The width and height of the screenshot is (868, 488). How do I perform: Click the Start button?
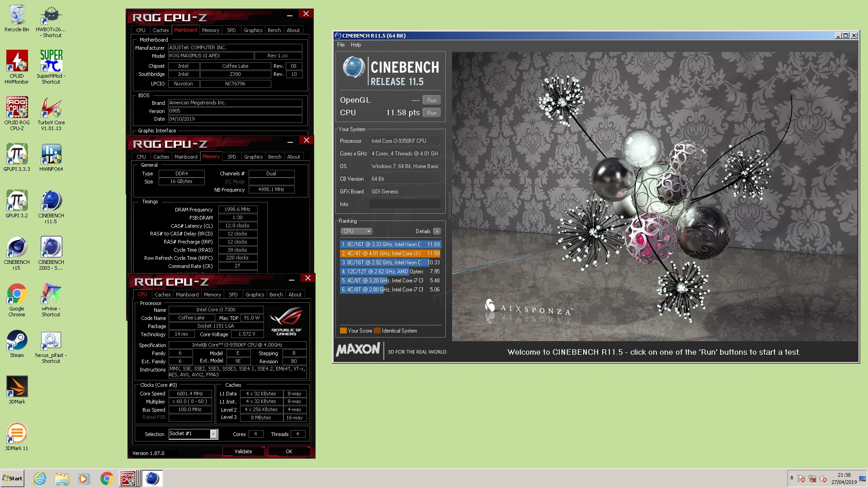[x=13, y=479]
